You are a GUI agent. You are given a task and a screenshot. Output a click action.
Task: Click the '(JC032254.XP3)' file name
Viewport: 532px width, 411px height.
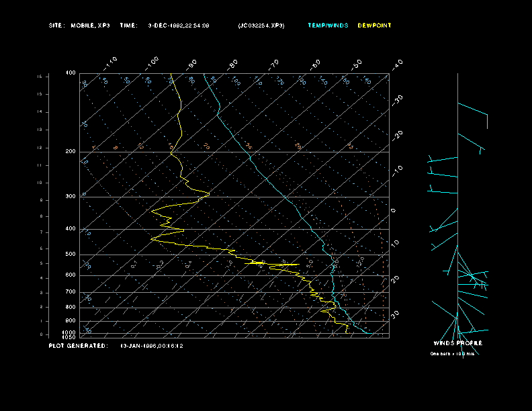[x=261, y=26]
